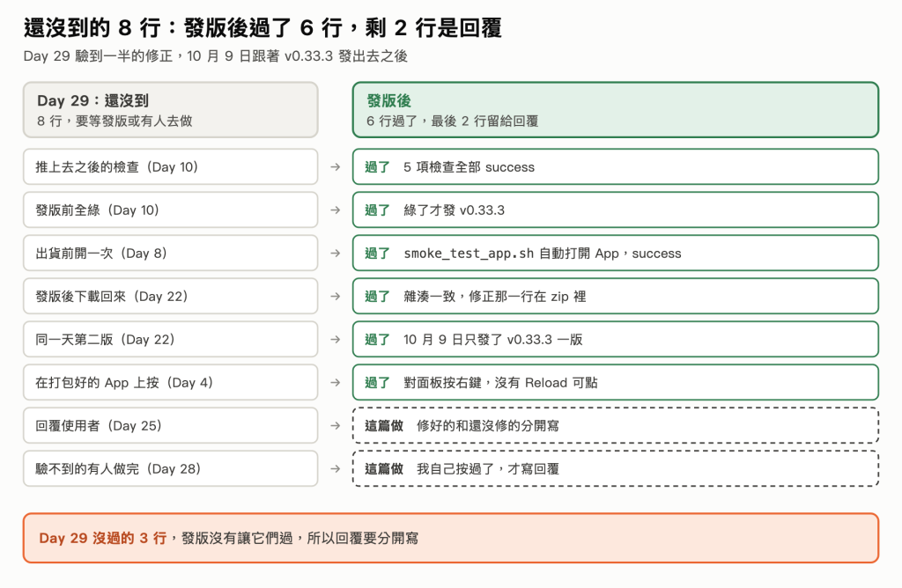Select the result "雜湊一致，修正那一行在 zip 裡"
Image resolution: width=902 pixels, height=588 pixels.
click(616, 296)
